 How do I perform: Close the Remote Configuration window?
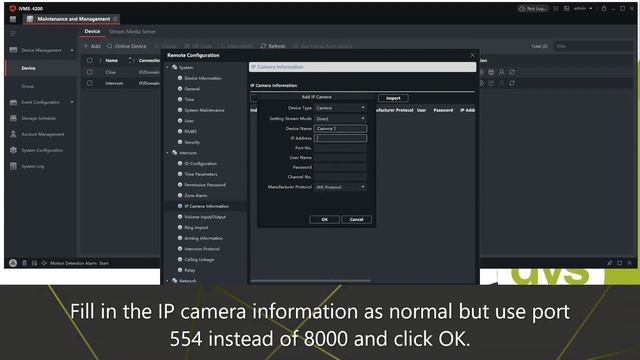coord(472,55)
